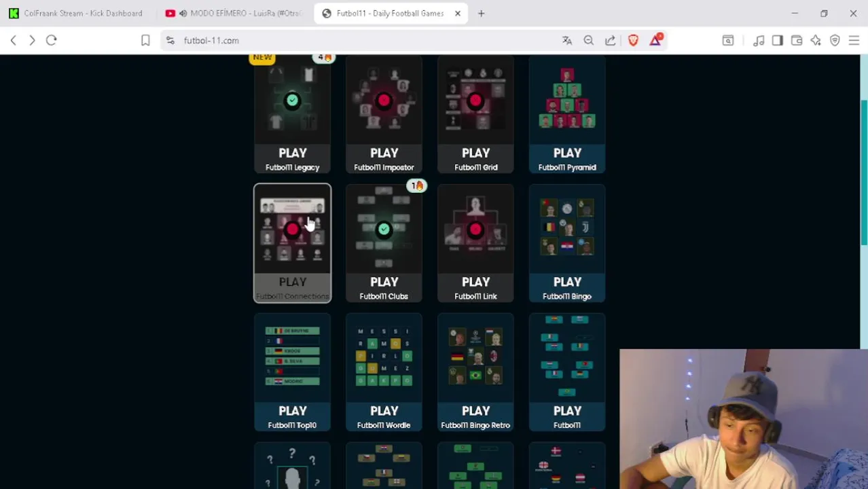Open the Brave Wallet icon
The width and height of the screenshot is (868, 489).
tap(797, 41)
